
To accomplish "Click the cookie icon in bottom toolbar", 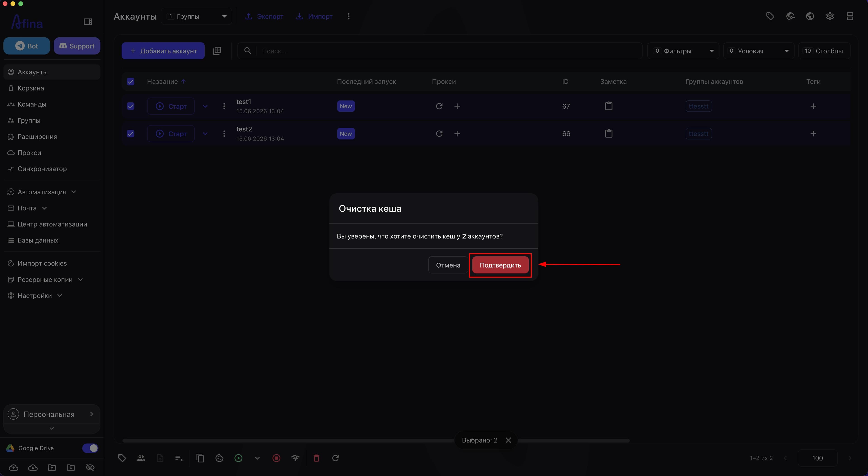I will 219,458.
